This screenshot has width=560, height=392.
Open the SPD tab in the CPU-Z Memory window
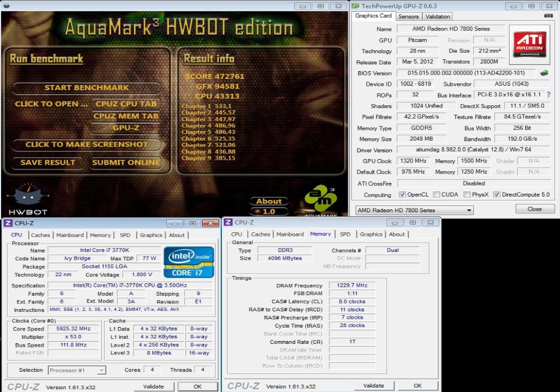345,234
